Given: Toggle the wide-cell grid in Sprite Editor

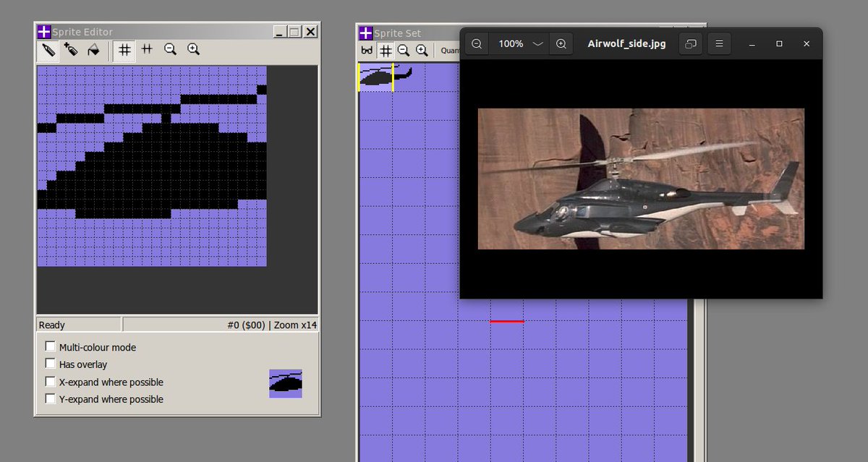Looking at the screenshot, I should tap(147, 50).
